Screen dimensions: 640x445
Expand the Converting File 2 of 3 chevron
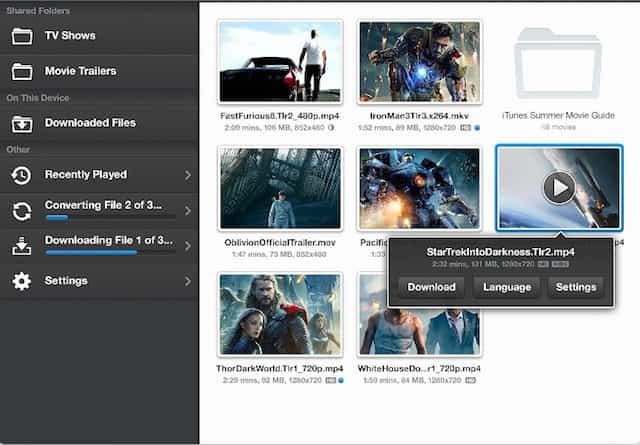[x=188, y=211]
